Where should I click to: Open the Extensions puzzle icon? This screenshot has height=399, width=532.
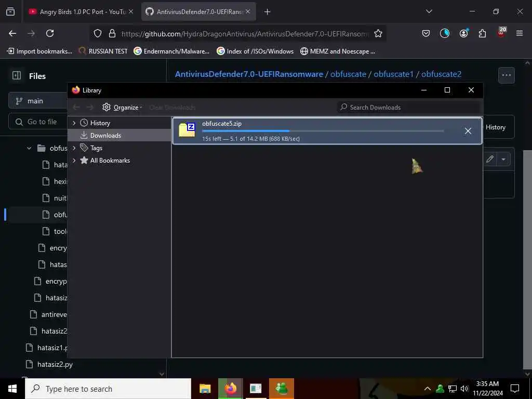(x=482, y=33)
